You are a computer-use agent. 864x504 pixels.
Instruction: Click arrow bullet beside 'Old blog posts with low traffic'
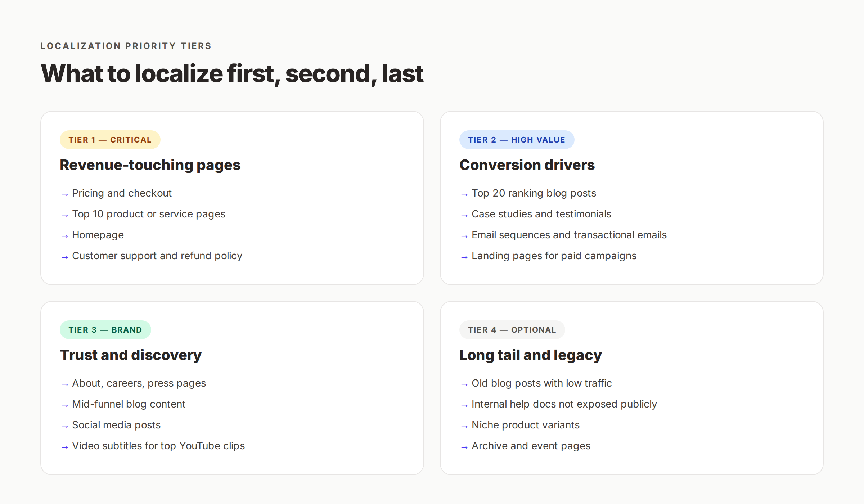(x=464, y=385)
